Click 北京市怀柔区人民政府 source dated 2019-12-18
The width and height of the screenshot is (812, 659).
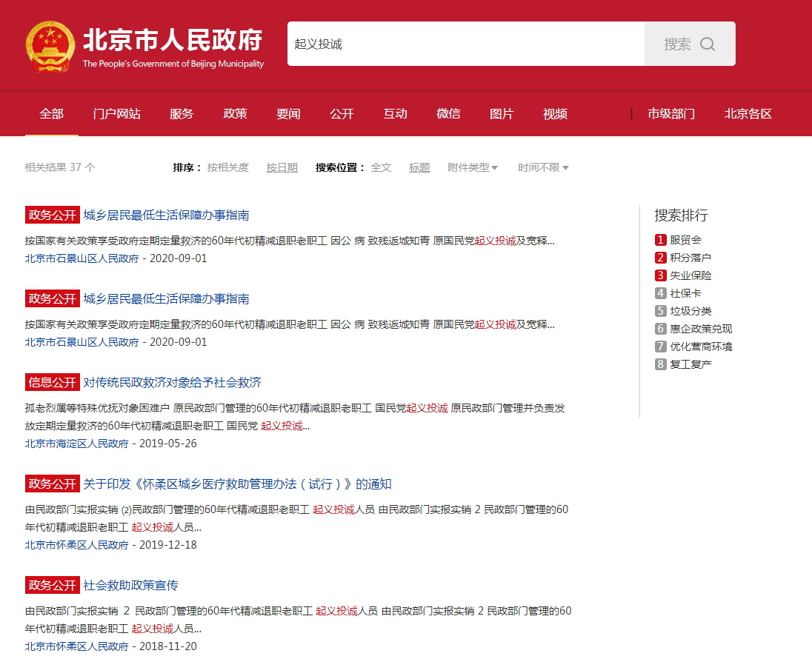point(76,545)
